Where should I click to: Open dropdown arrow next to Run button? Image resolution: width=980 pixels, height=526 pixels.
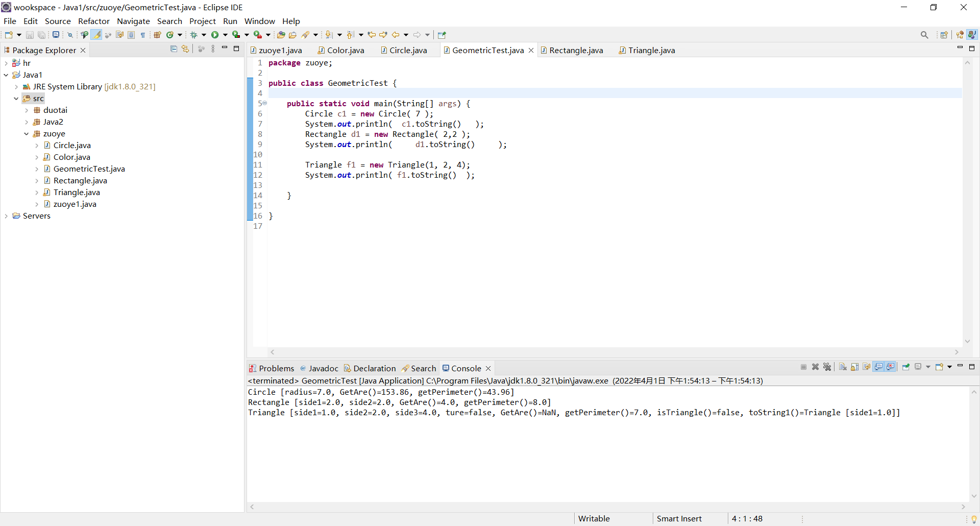point(225,35)
